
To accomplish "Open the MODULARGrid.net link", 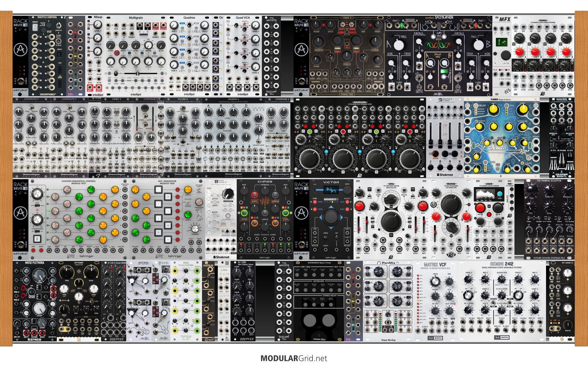I will click(294, 358).
